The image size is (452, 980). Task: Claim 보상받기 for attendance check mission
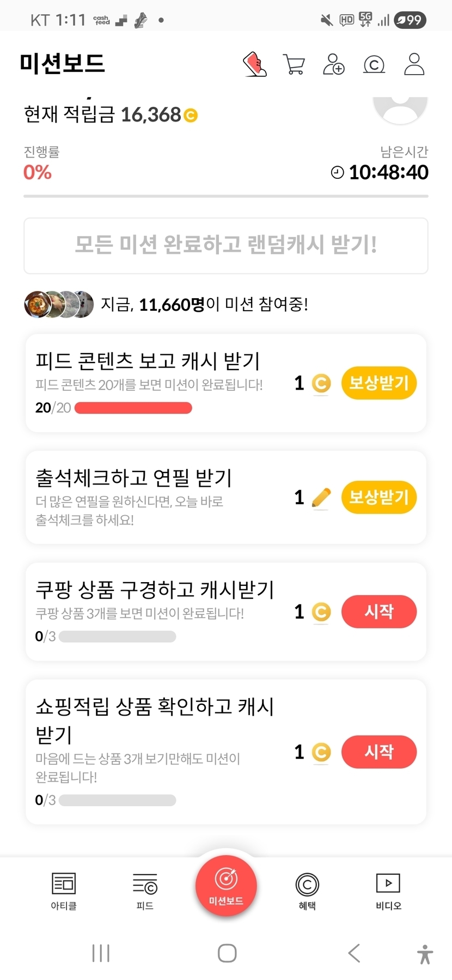point(378,497)
